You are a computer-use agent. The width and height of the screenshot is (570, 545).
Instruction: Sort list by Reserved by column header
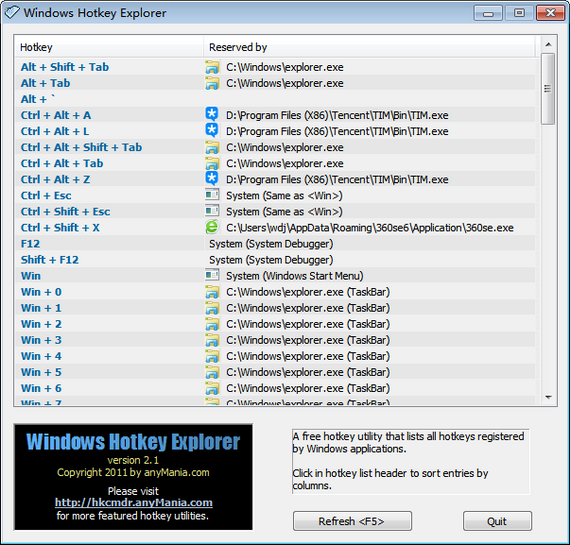[369, 47]
